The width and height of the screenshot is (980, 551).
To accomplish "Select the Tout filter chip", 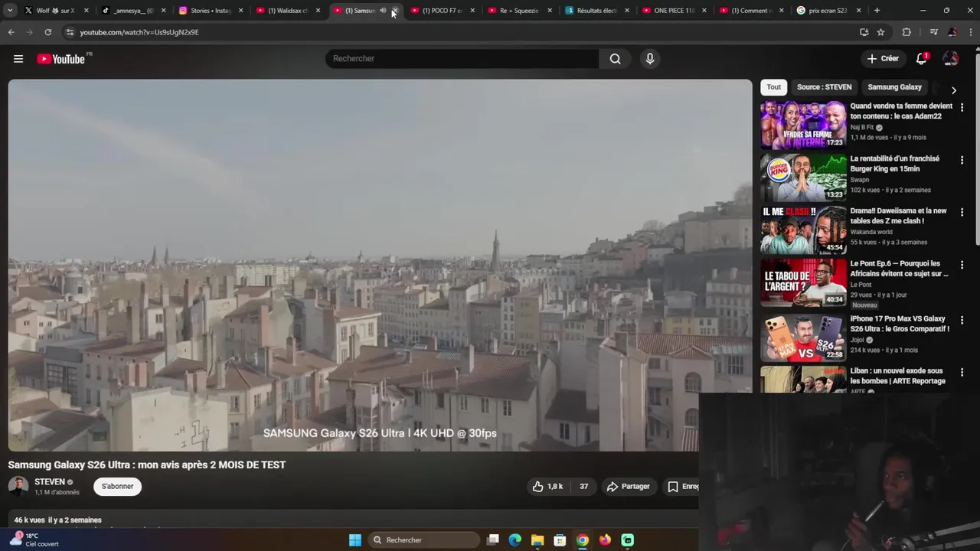I will [774, 87].
